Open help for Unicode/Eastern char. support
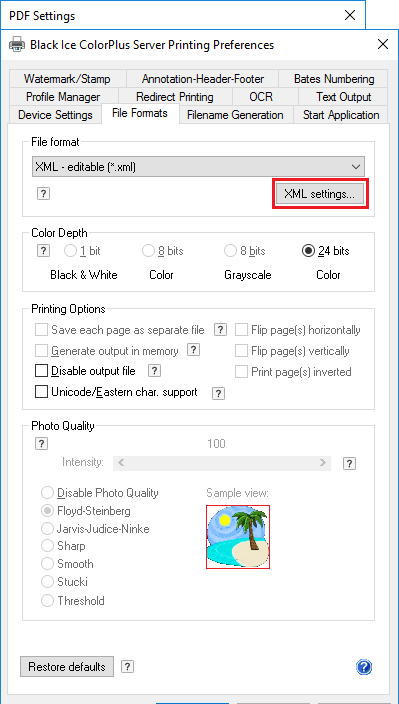Viewport: 399px width, 704px height. coord(218,393)
